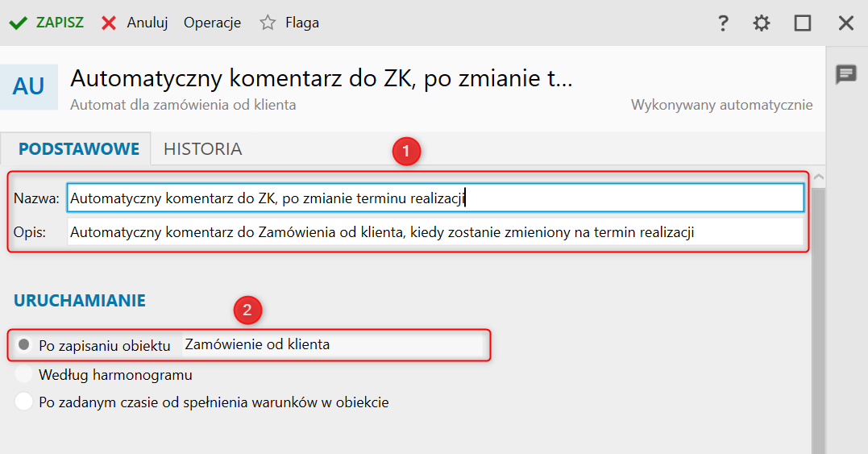
Task: Select 'Po zadanym czasie od spełnienia warunków' option
Action: [24, 402]
